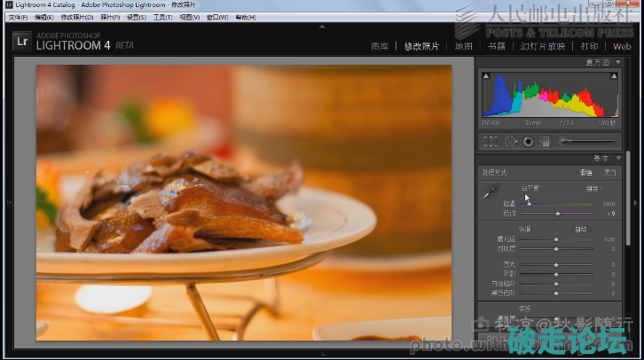
Task: Hide the right panel with edge arrow
Action: coord(639,202)
